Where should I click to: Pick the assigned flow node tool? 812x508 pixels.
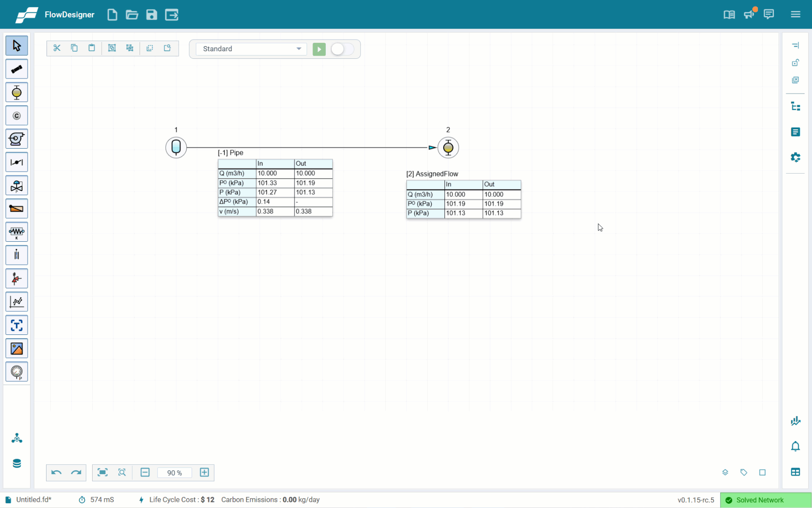point(16,93)
